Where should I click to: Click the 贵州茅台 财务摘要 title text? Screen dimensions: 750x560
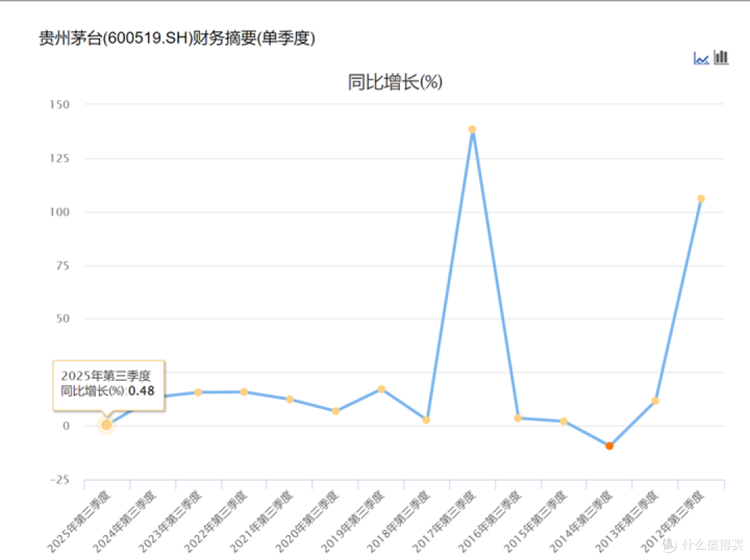pos(177,38)
